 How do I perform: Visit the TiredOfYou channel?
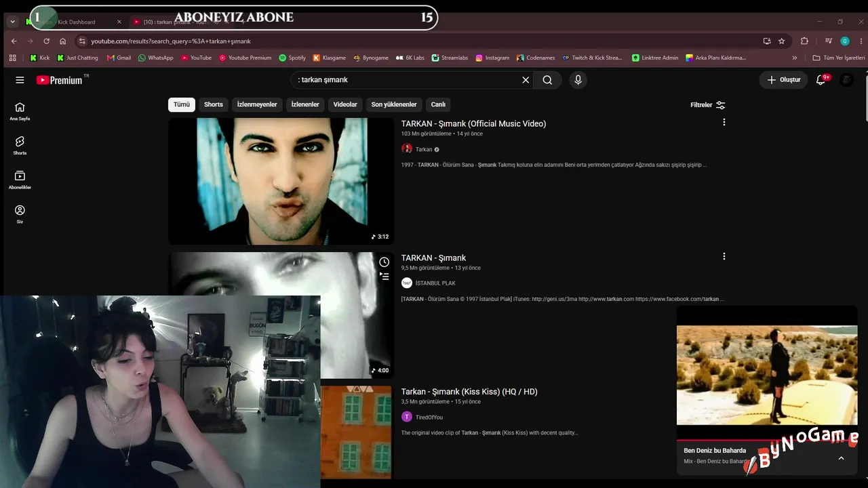click(x=429, y=418)
